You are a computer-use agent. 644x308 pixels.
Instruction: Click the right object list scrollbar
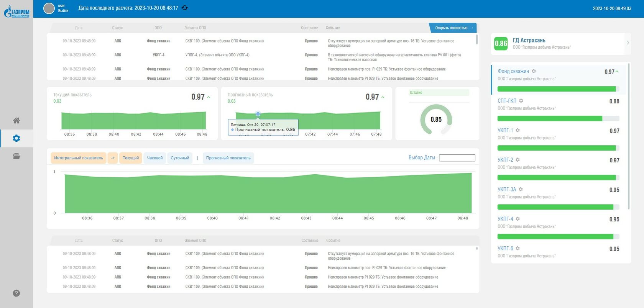[629, 136]
